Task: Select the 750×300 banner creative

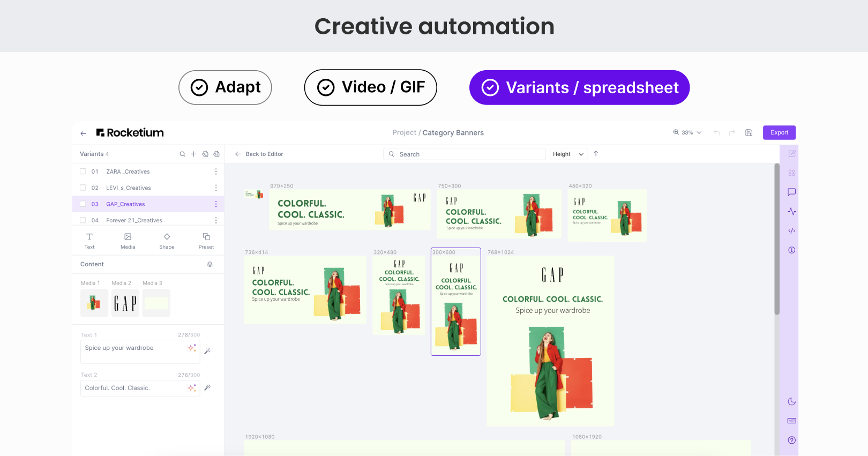Action: point(499,214)
